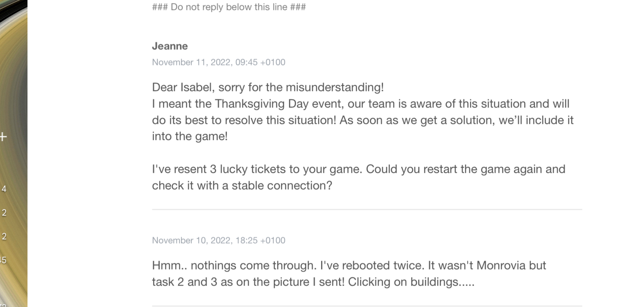
Task: Click the word 'Monrovia' in the lower message
Action: [501, 266]
